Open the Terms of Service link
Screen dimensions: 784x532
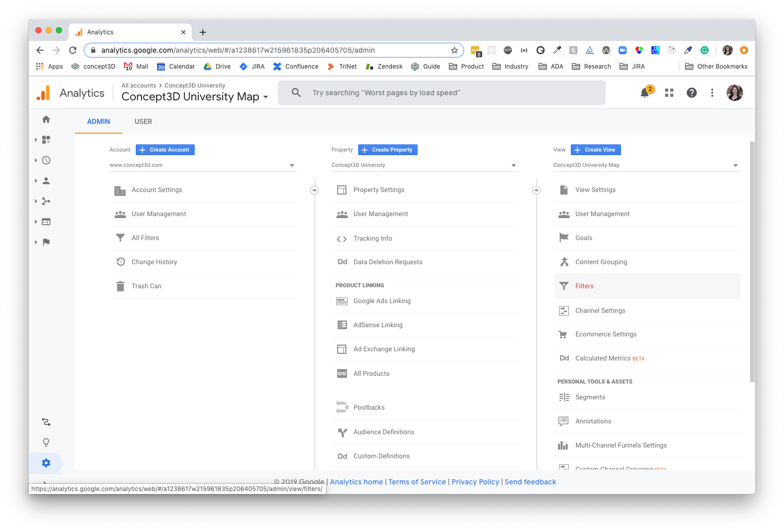(417, 482)
